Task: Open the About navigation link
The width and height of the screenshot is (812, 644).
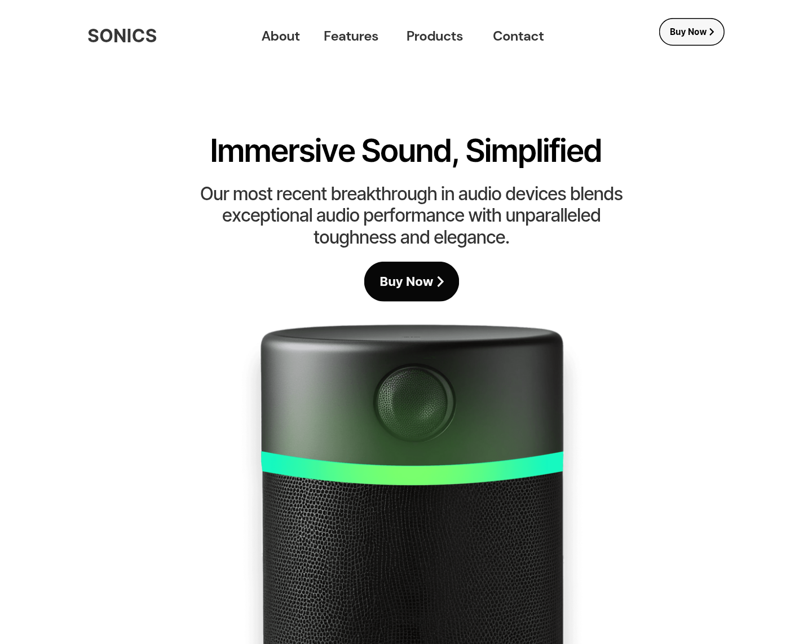Action: (x=280, y=36)
